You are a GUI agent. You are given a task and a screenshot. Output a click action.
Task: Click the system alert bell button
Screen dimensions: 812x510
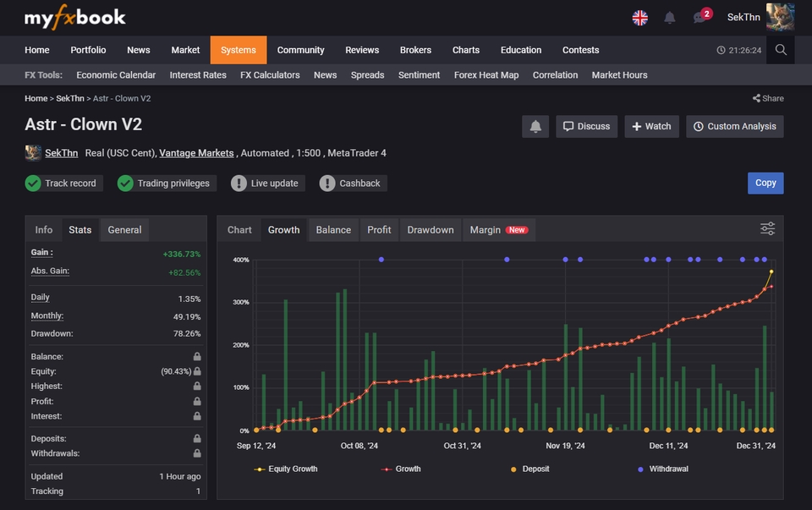(x=535, y=126)
